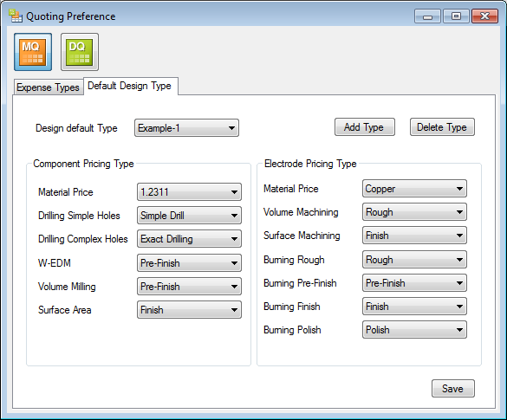Expand the W-EDM Pre-Finish dropdown

[x=189, y=263]
